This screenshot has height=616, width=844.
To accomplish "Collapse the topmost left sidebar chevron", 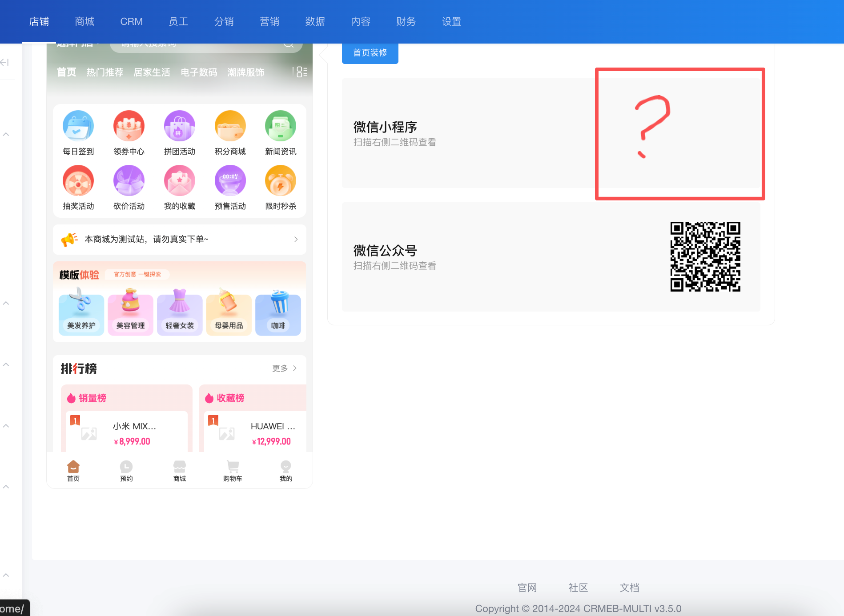I will point(6,134).
